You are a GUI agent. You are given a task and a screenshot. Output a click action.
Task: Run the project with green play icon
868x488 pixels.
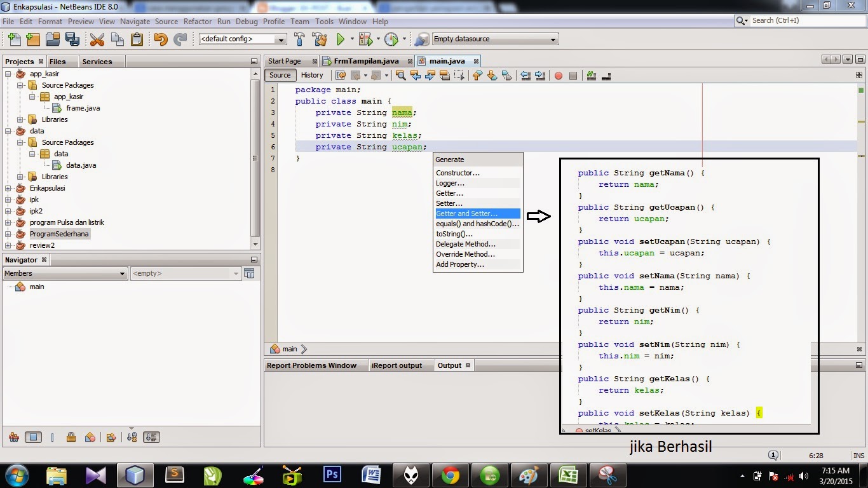click(x=341, y=39)
